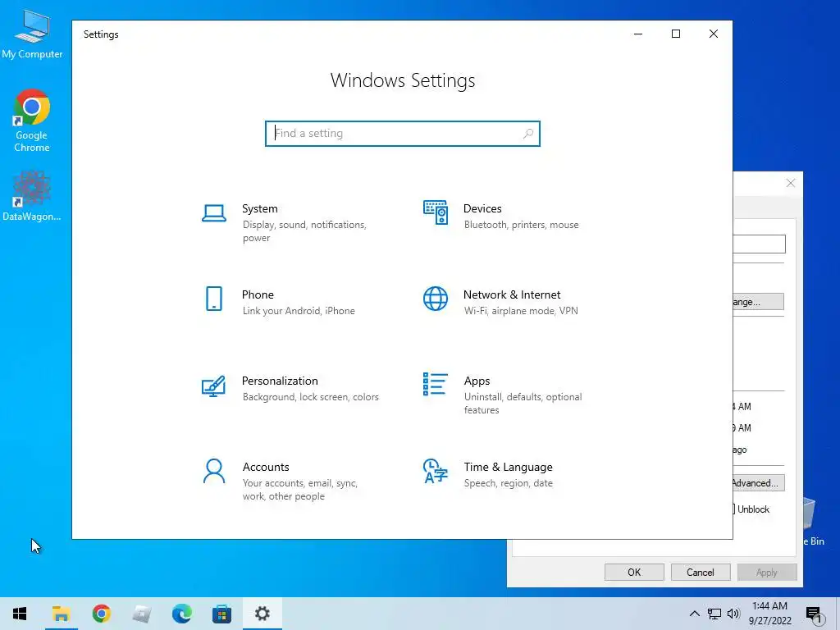Open the Network & Internet globe icon

pos(436,299)
